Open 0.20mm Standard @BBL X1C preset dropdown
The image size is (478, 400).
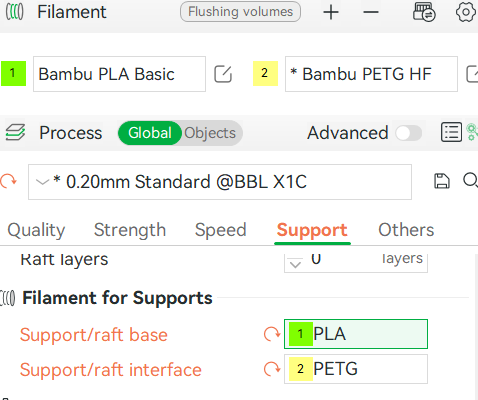coord(220,182)
